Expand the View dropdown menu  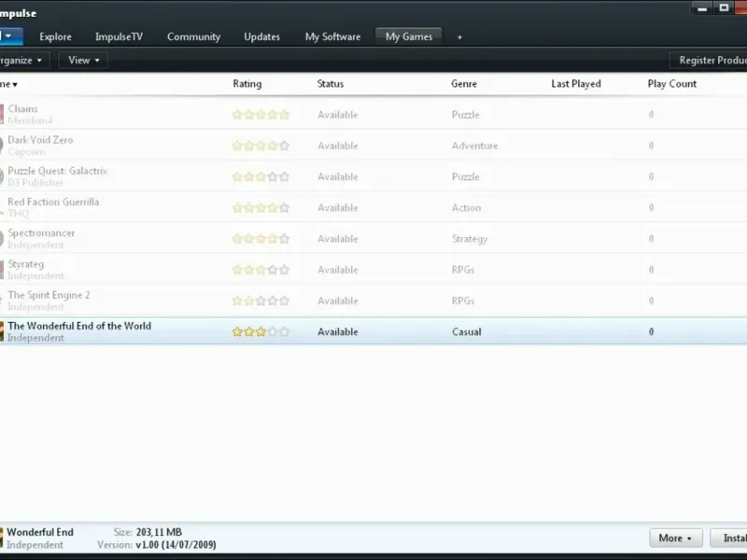coord(83,61)
